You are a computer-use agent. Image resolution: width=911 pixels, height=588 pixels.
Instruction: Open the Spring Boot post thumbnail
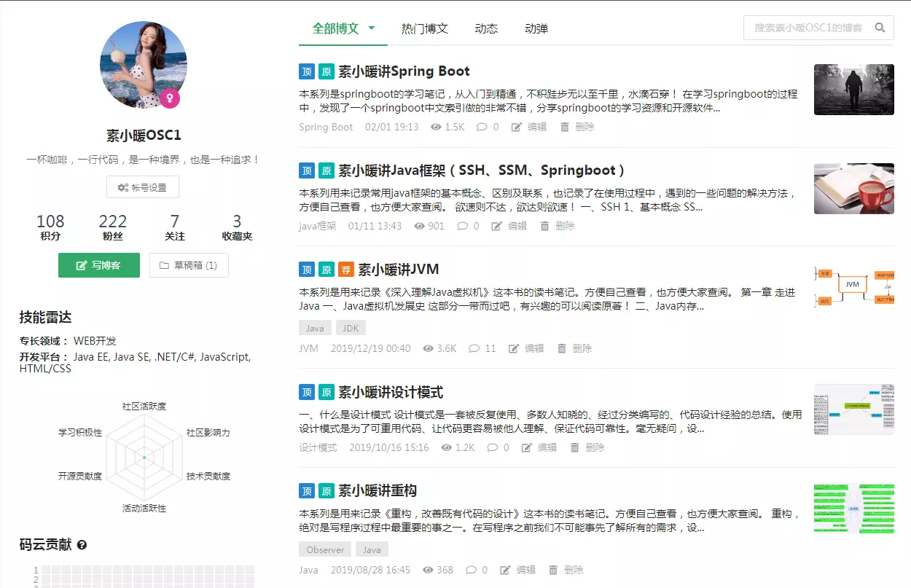pos(854,90)
